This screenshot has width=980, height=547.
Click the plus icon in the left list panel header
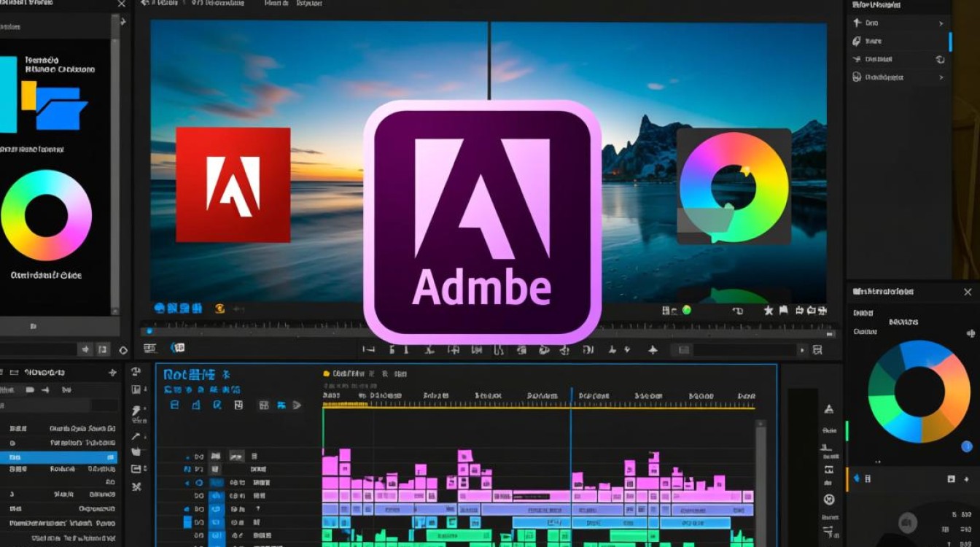tap(112, 372)
